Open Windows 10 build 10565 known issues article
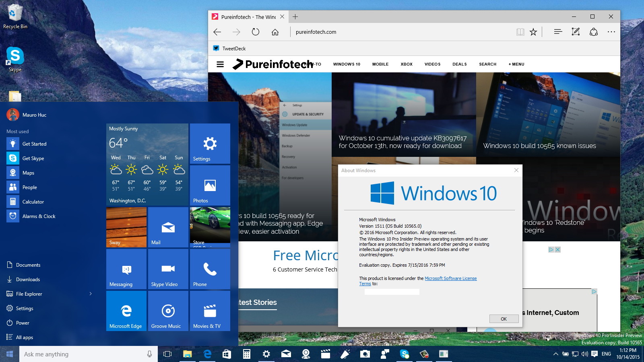Image resolution: width=644 pixels, height=362 pixels. 539,146
